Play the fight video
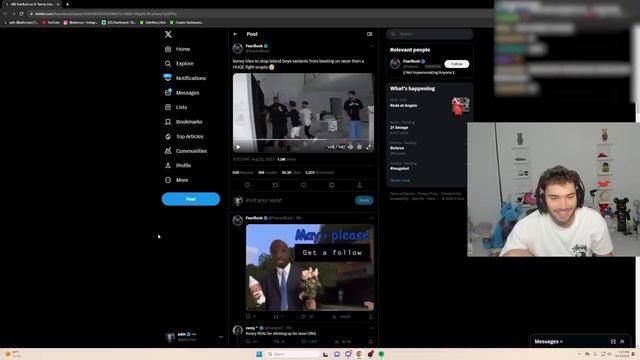Image resolution: width=640 pixels, height=360 pixels. 238,147
